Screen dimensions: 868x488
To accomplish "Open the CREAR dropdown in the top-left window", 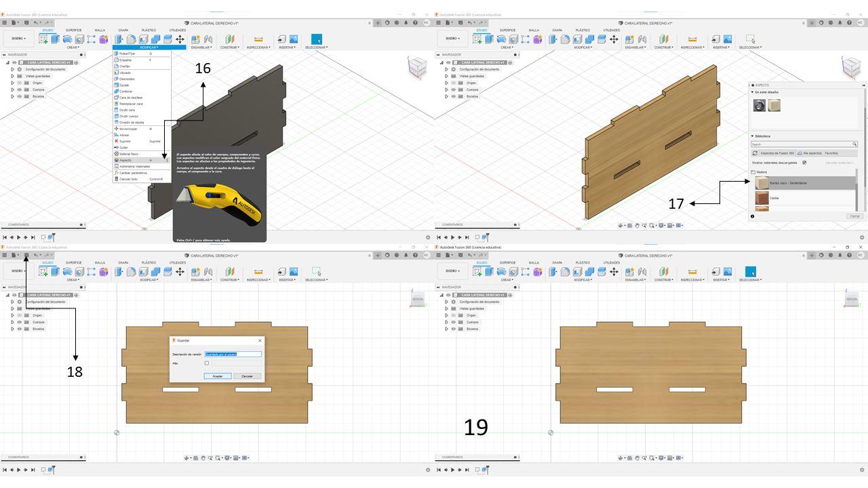I will (73, 47).
